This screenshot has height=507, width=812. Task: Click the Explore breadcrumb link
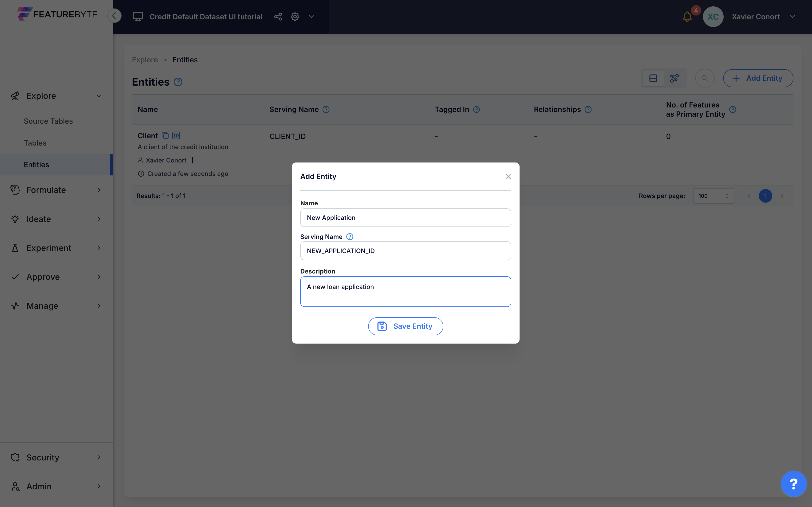pyautogui.click(x=144, y=60)
